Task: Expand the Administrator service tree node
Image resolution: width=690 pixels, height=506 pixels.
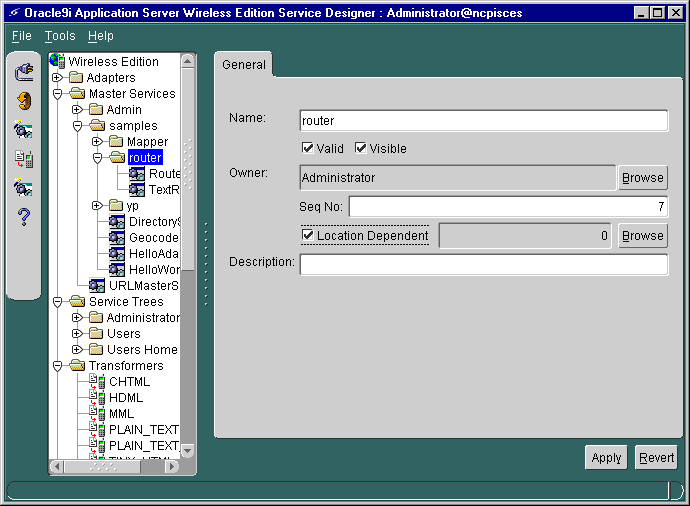Action: (x=77, y=317)
